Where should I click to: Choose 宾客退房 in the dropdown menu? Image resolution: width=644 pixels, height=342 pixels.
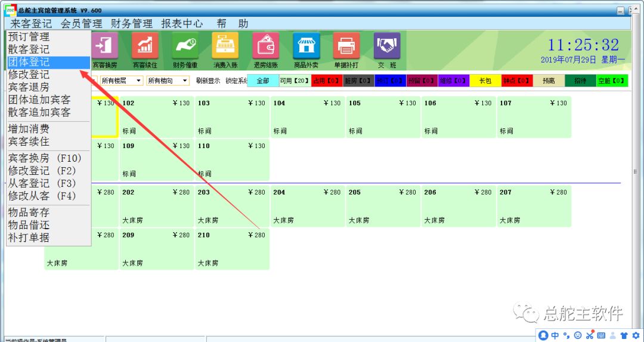[29, 87]
